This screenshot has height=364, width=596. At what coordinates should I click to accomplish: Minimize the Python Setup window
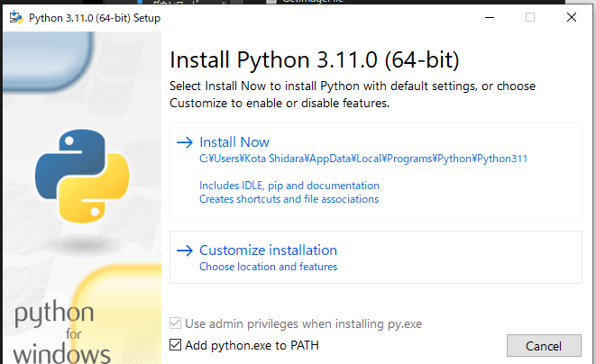tap(490, 17)
